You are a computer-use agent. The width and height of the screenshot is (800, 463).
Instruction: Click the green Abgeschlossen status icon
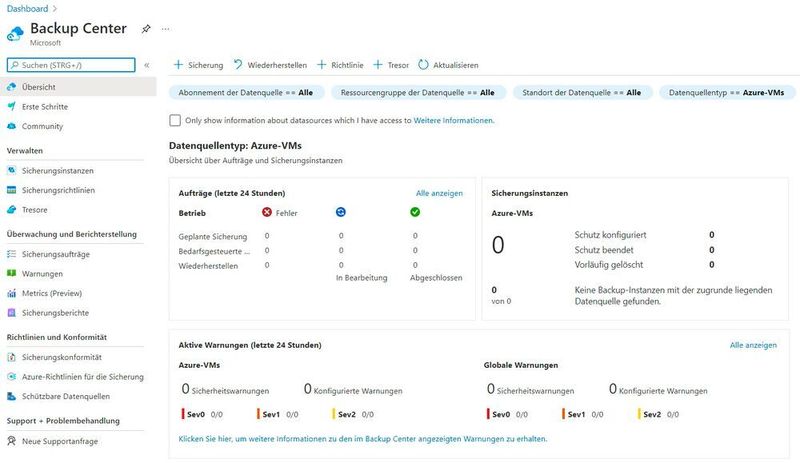415,212
